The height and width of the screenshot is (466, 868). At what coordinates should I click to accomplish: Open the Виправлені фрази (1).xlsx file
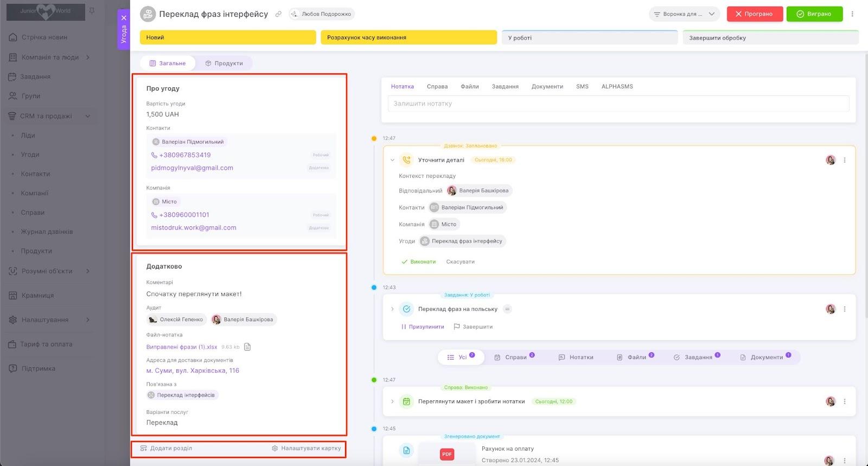click(182, 347)
